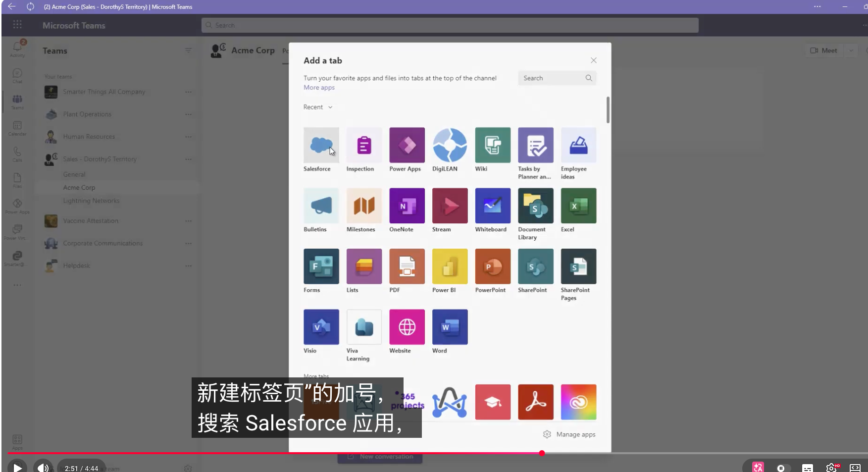Viewport: 868px width, 472px height.
Task: Pick the Power Apps tile
Action: [x=407, y=145]
